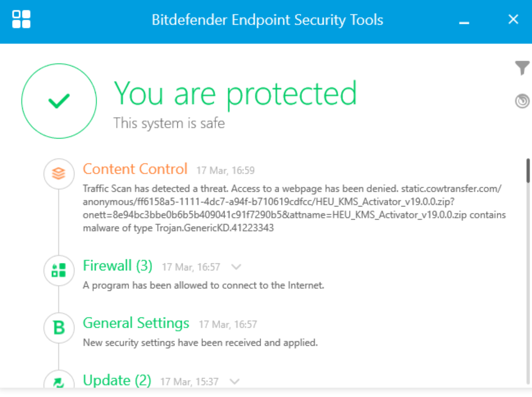Image resolution: width=532 pixels, height=397 pixels.
Task: Expand the Firewall (3) events chevron
Action: click(236, 267)
